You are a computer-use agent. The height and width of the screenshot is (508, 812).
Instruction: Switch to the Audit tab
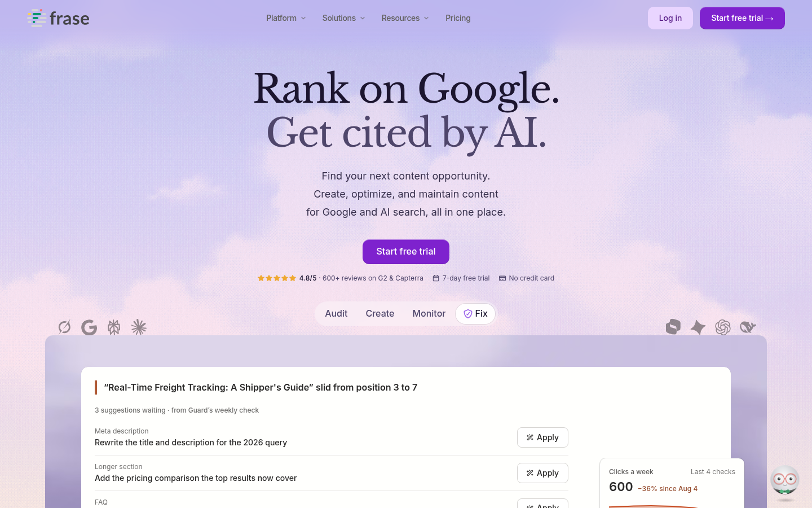pyautogui.click(x=336, y=314)
